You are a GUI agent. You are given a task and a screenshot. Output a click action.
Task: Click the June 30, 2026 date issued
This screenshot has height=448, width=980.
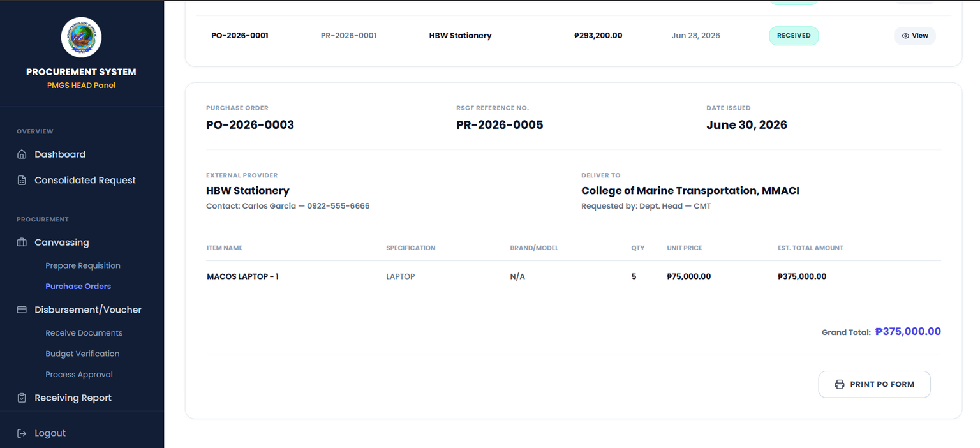(x=746, y=125)
